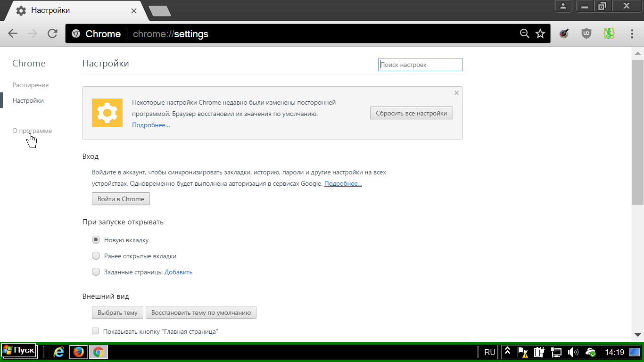
Task: Dismiss the settings reset notification banner
Action: [x=456, y=93]
